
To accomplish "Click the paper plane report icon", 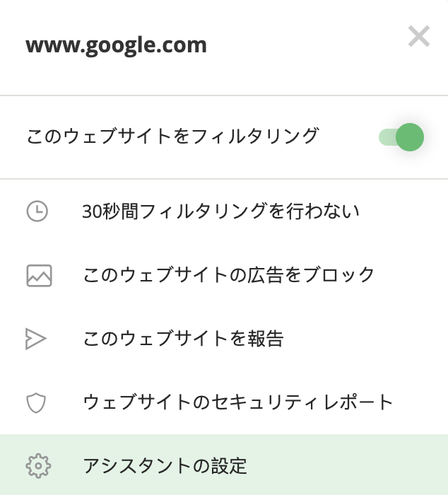I will [x=35, y=339].
